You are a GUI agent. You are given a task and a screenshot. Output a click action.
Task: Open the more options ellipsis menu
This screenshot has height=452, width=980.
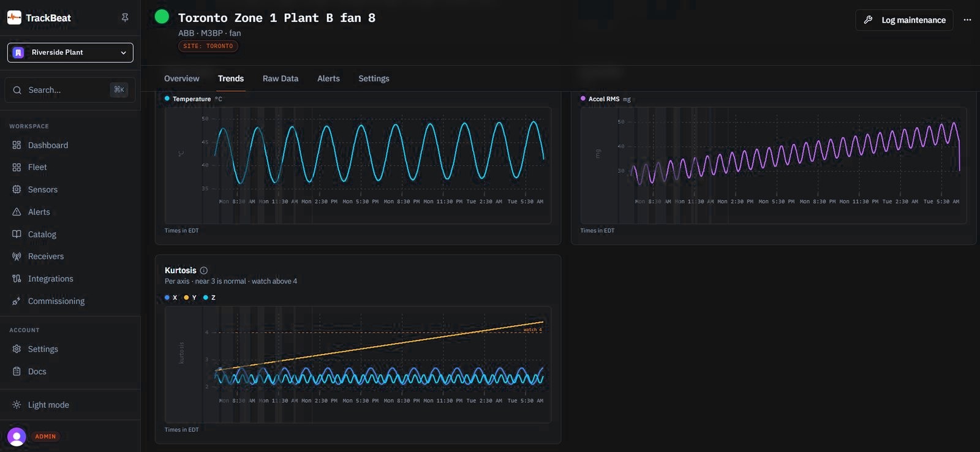coord(967,20)
